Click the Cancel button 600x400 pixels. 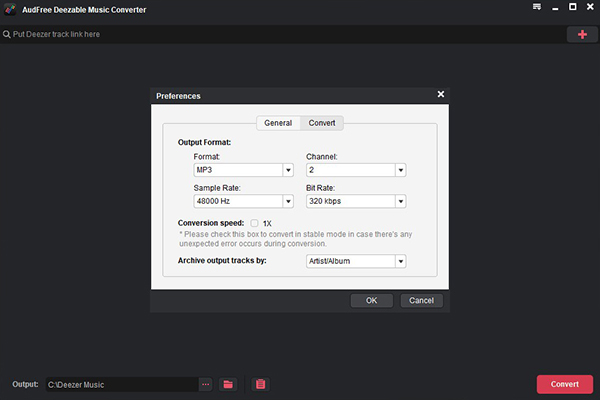point(421,301)
